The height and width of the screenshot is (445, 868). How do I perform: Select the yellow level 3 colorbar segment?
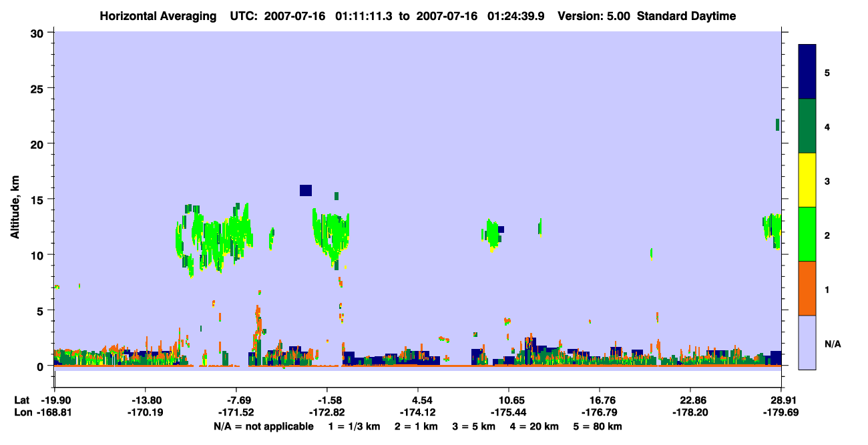(807, 180)
